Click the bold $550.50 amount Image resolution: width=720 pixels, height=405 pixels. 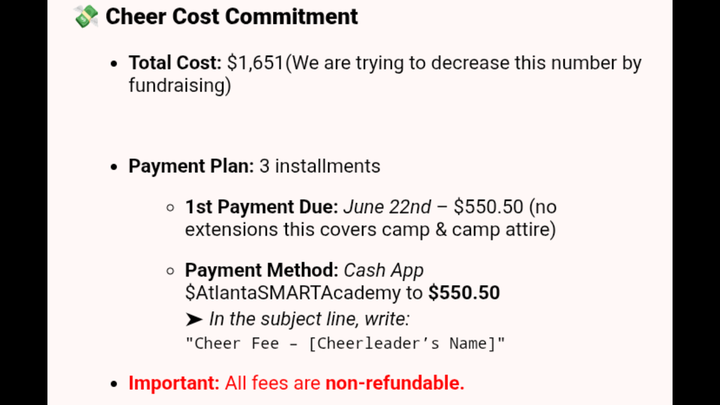click(464, 293)
